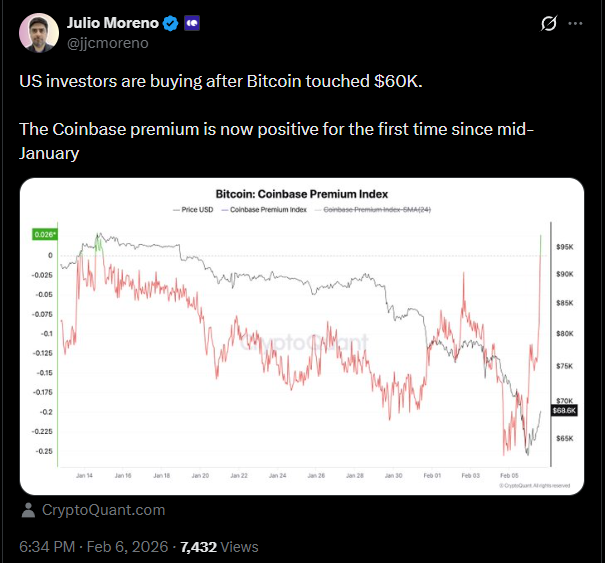The height and width of the screenshot is (563, 605).
Task: Click the person icon beside CryptoQuant.com
Action: point(28,510)
